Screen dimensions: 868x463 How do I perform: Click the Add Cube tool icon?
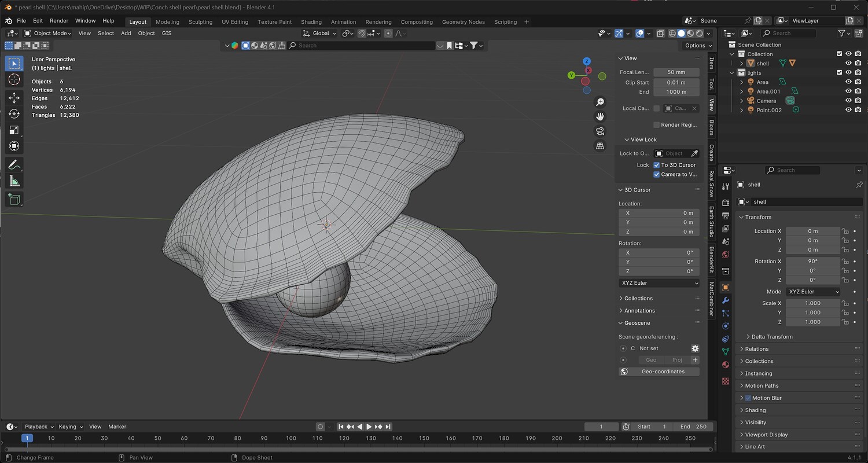click(14, 200)
